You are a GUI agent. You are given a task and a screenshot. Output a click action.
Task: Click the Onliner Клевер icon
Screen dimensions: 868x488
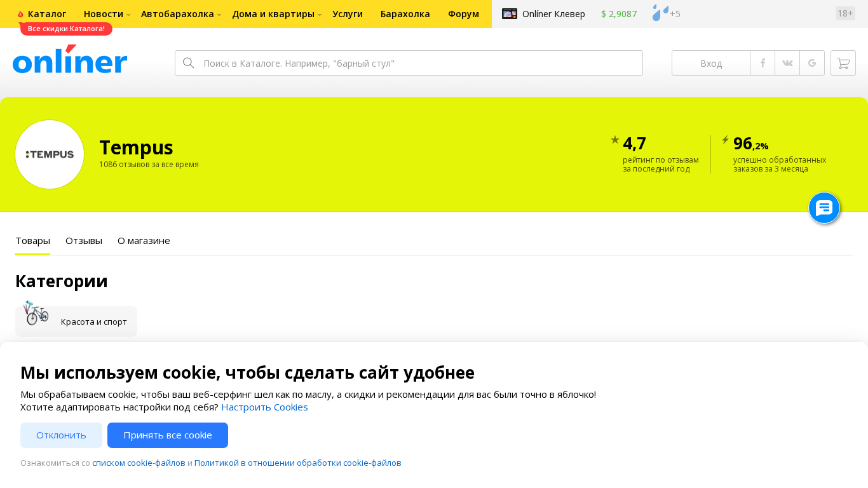coord(510,13)
